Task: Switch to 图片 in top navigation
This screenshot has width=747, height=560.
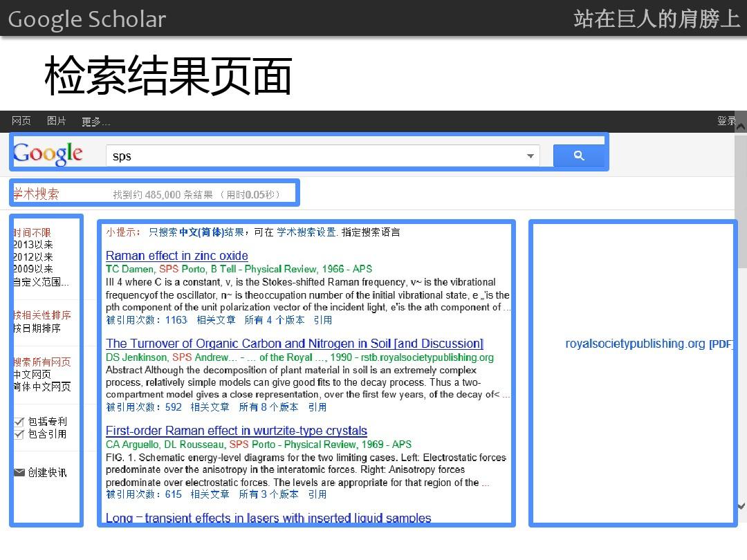Action: pyautogui.click(x=57, y=121)
